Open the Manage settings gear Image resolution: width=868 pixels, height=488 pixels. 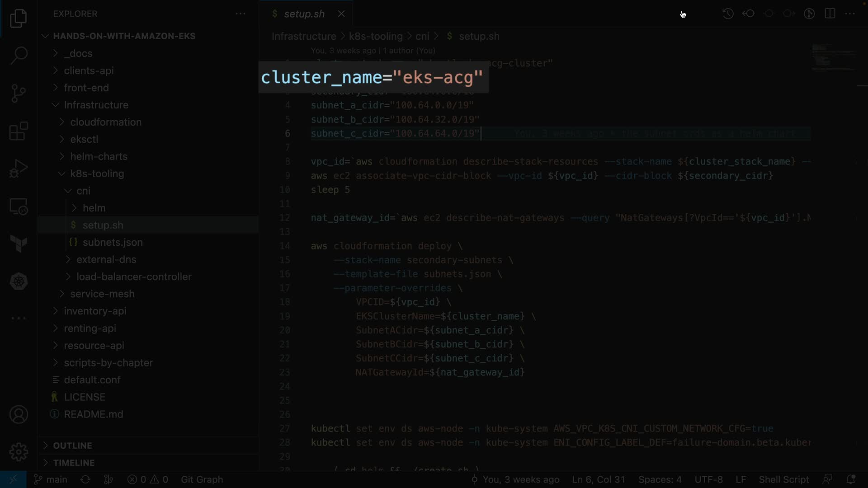click(19, 452)
